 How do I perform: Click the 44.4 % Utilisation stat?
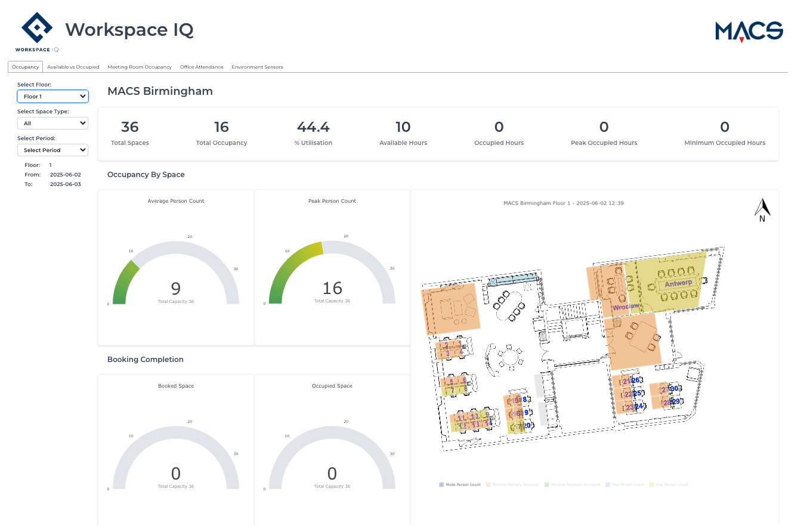click(x=313, y=134)
